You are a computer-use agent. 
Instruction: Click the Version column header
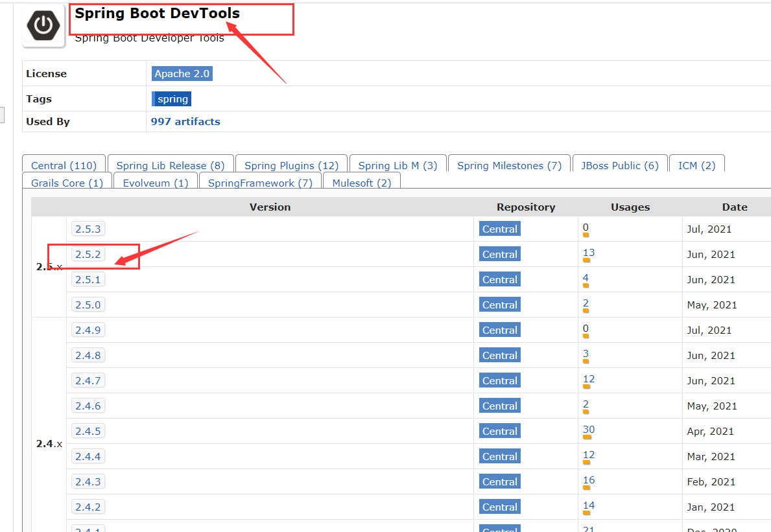[x=270, y=207]
